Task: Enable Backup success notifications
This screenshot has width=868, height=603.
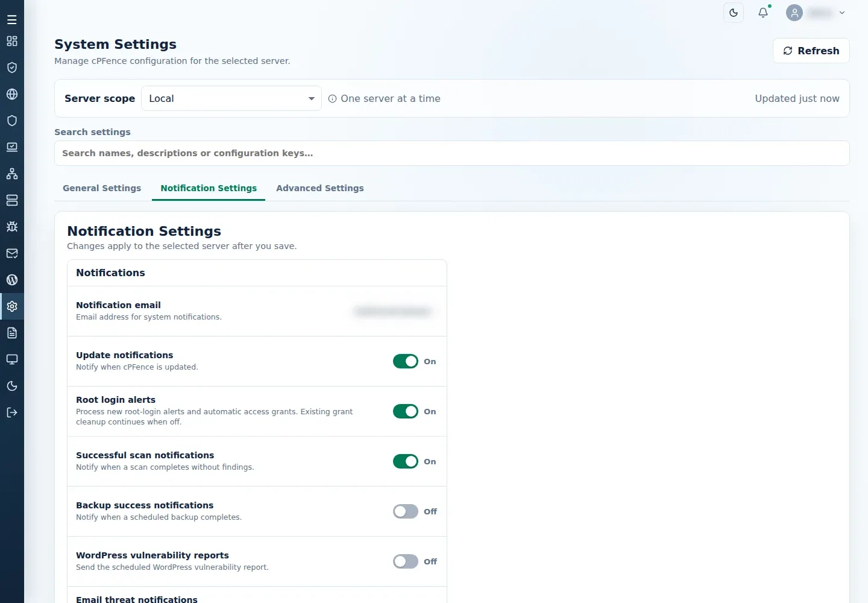Action: click(x=406, y=511)
